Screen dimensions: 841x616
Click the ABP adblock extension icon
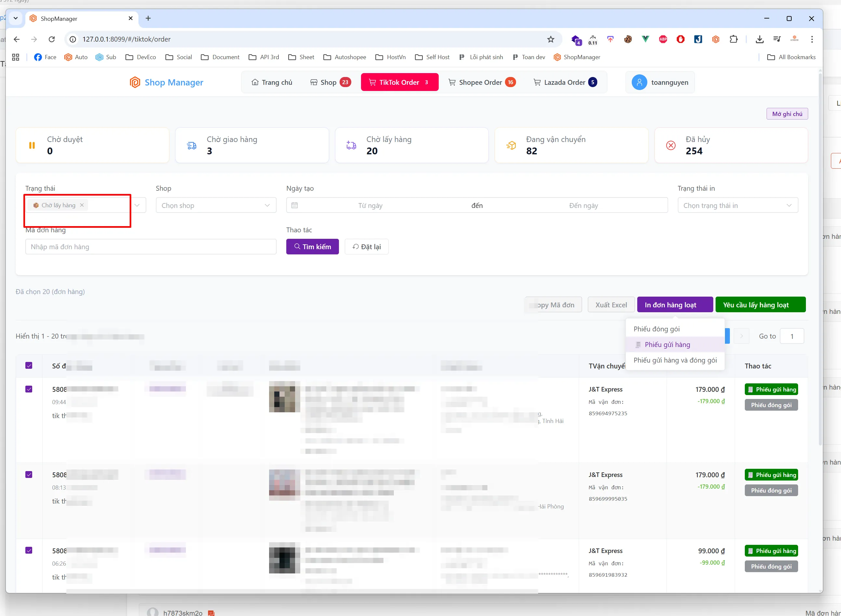[x=663, y=39]
